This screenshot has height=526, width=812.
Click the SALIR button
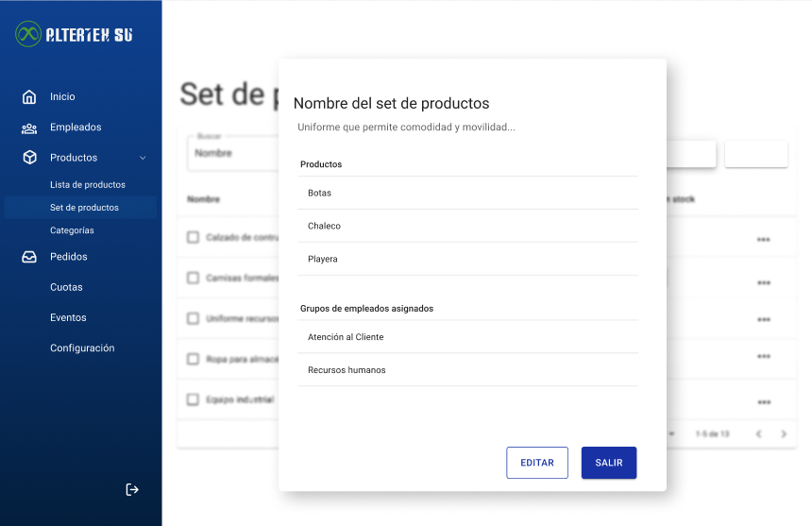(x=609, y=463)
